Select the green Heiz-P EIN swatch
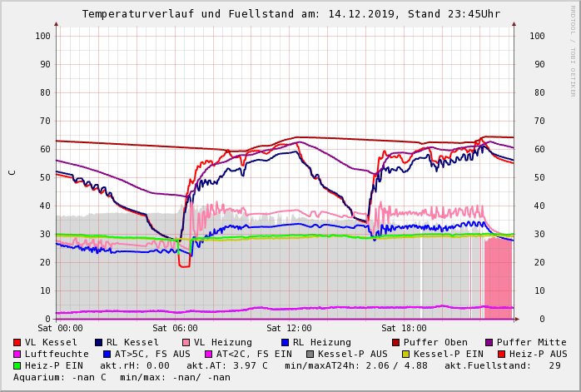Image resolution: width=581 pixels, height=392 pixels. 17,366
